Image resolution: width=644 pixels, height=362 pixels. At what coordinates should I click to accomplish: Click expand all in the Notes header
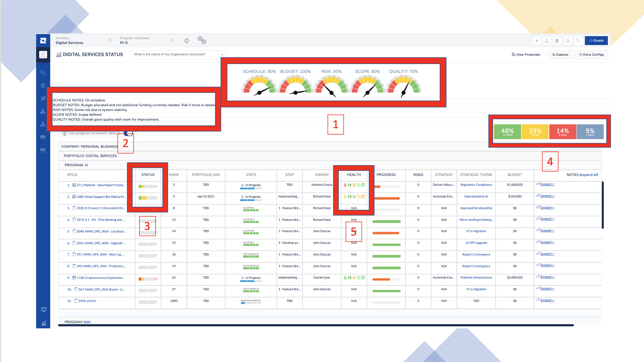click(x=589, y=175)
